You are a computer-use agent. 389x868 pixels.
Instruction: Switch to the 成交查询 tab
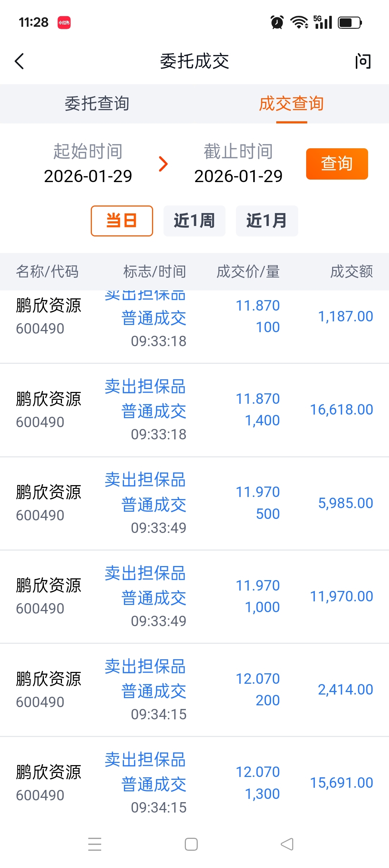click(291, 104)
